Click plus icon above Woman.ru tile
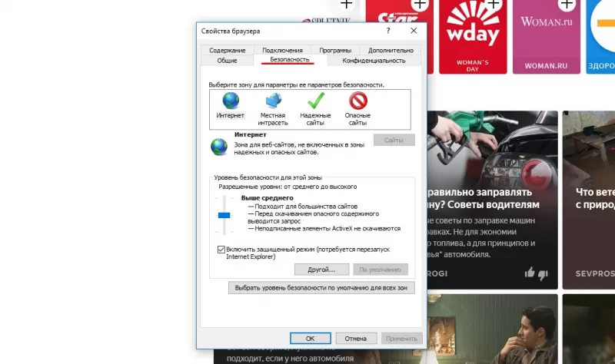615x364 pixels. [567, 5]
